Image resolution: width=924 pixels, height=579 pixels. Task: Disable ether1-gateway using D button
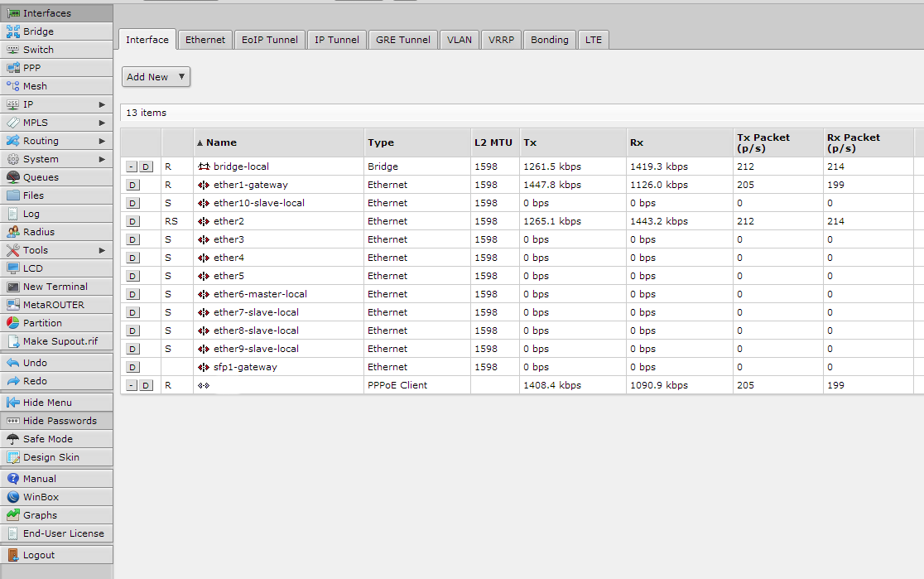133,186
